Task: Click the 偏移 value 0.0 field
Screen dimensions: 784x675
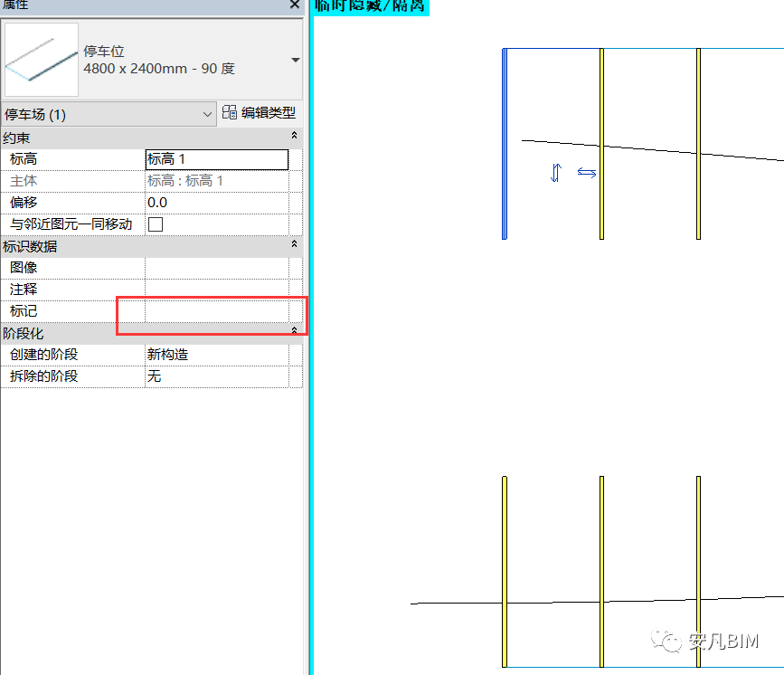Action: pos(216,203)
